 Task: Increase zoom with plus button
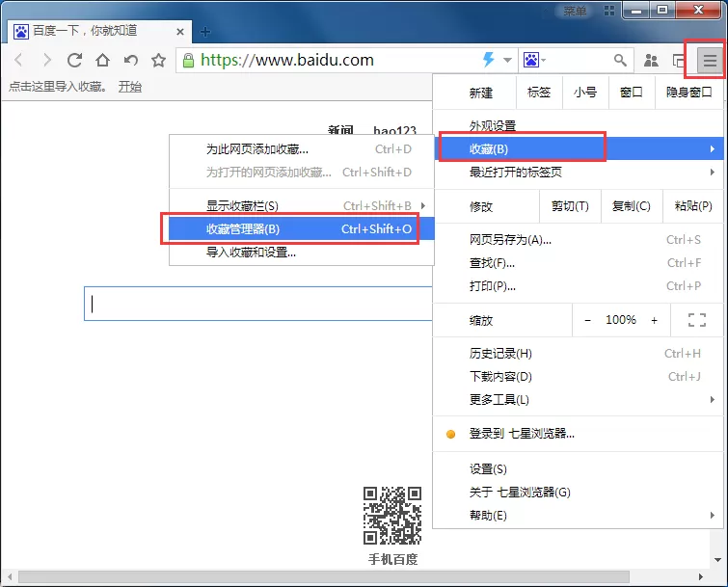point(654,320)
